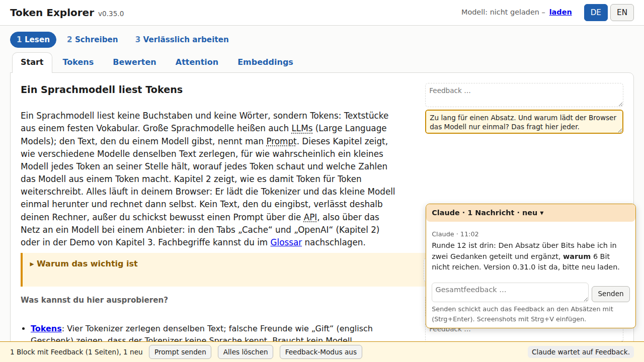Collapse the Claude message panel header

pyautogui.click(x=531, y=213)
